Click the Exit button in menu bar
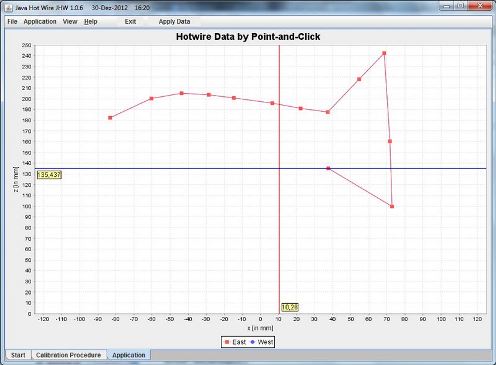The height and width of the screenshot is (365, 496). click(x=130, y=22)
